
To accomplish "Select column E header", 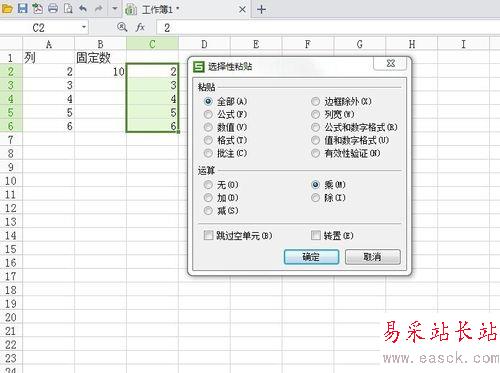I will 256,44.
